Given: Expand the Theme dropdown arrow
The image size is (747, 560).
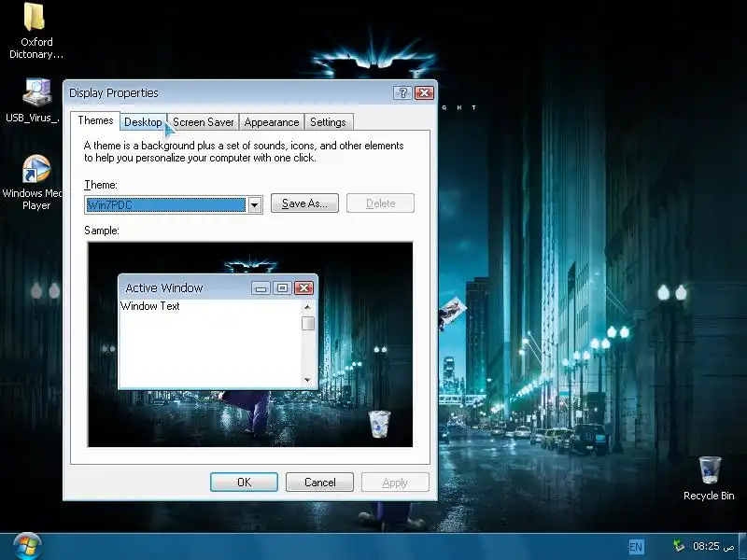Looking at the screenshot, I should [254, 205].
